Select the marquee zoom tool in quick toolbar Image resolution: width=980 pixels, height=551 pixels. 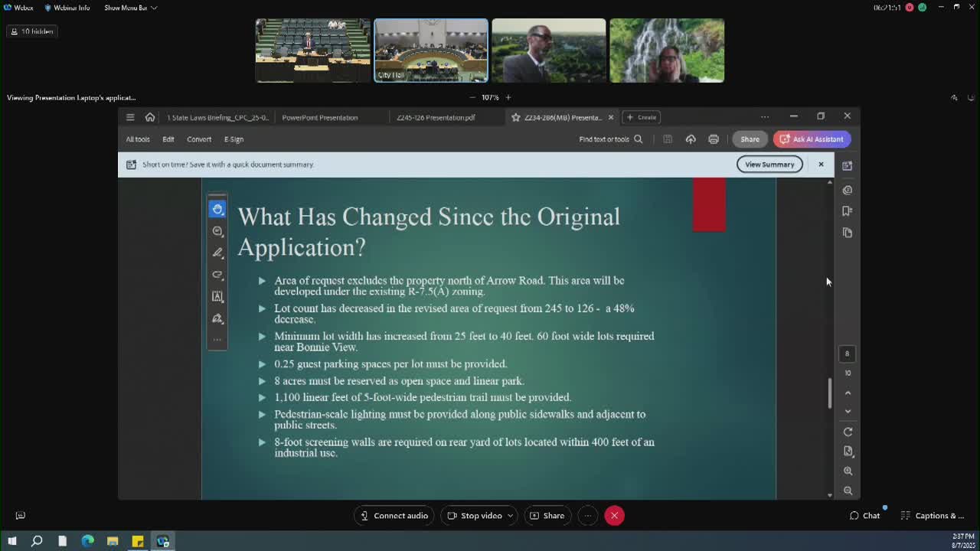217,231
